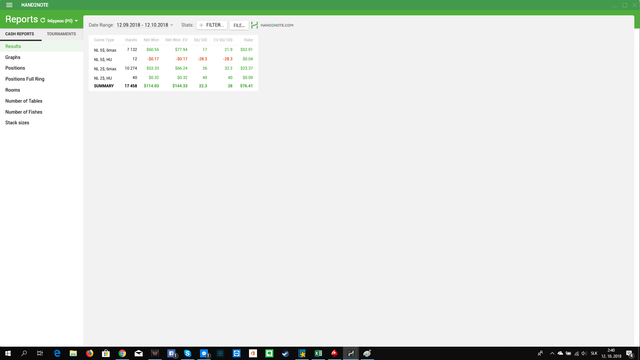Switch to Google Chrome on the taskbar
Screen dimensions: 640x360
[x=122, y=353]
